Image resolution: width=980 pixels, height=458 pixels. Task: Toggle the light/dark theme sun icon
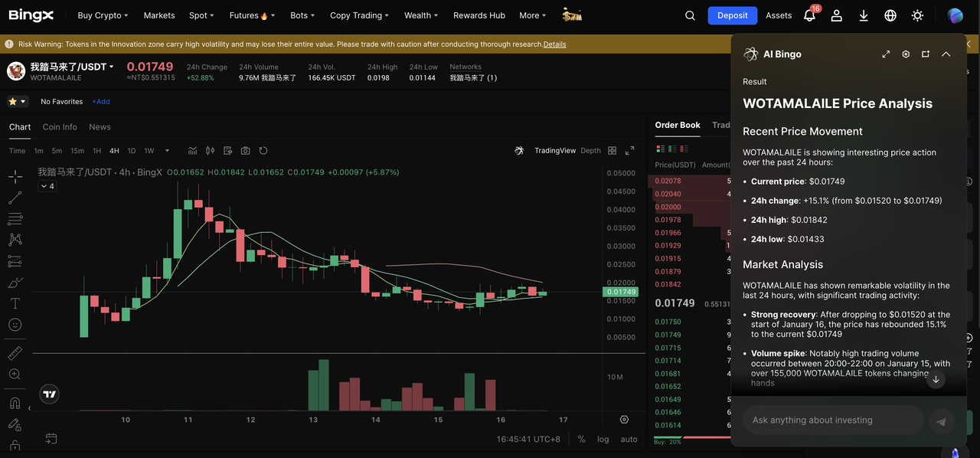click(x=917, y=15)
